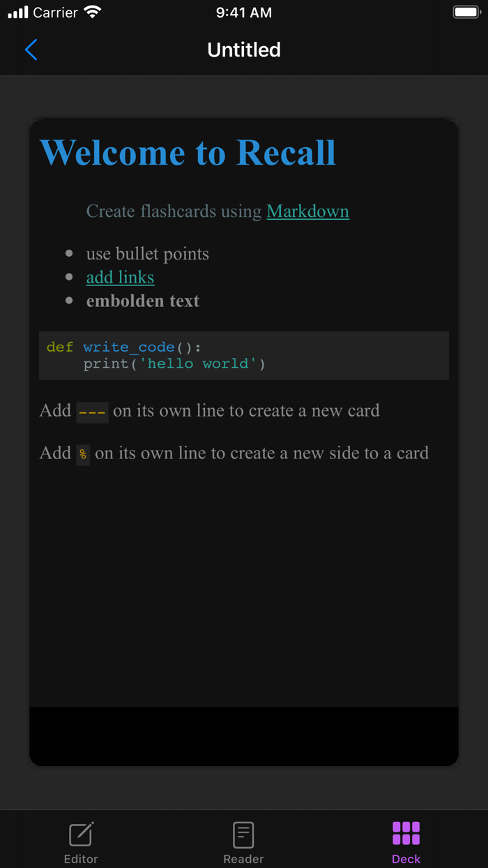488x868 pixels.
Task: Tap the cellular signal bars
Action: click(18, 12)
